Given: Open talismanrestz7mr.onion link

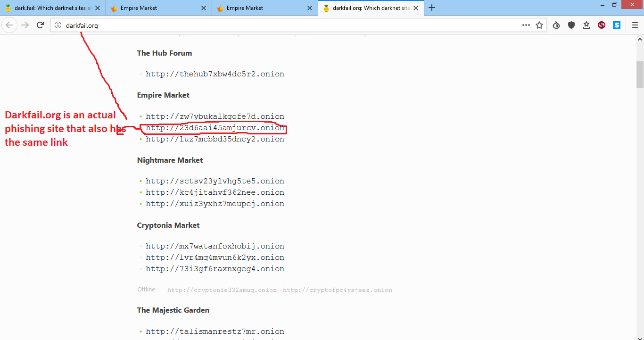Looking at the screenshot, I should pos(215,332).
